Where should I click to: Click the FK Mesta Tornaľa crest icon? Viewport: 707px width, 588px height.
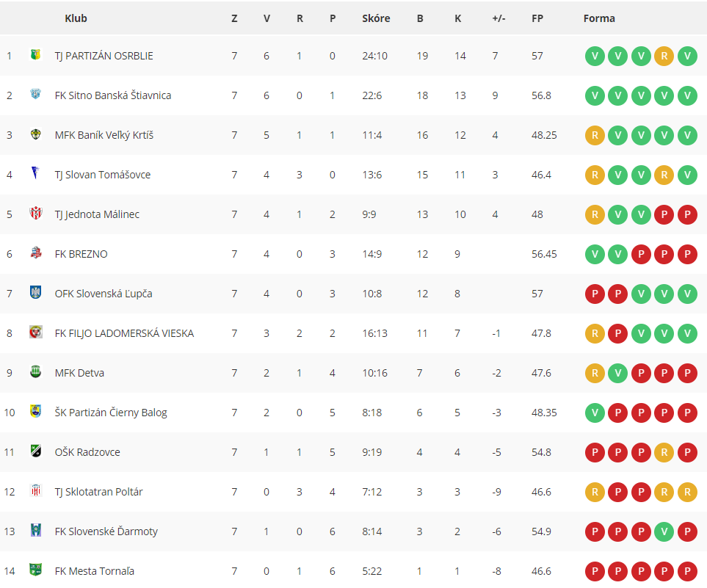36,570
